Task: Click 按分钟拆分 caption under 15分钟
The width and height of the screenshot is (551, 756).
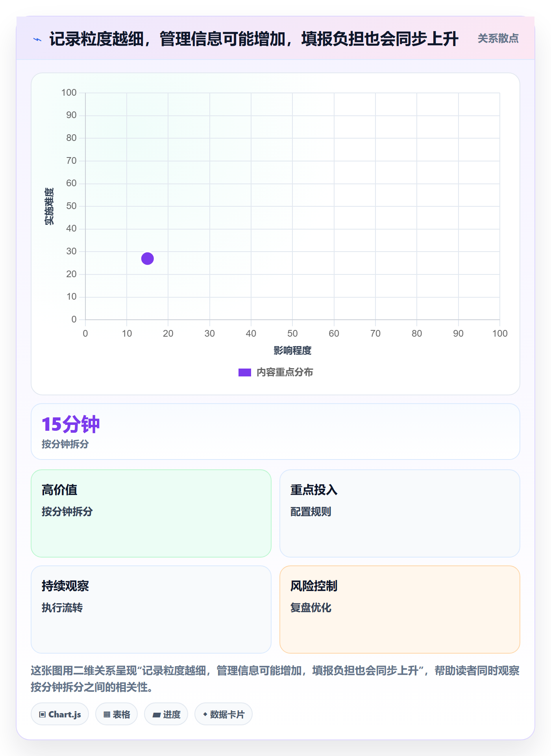Action: click(x=65, y=444)
